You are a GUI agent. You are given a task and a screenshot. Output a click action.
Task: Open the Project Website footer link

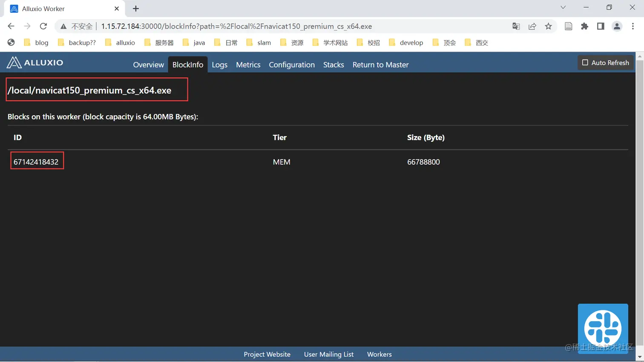267,354
